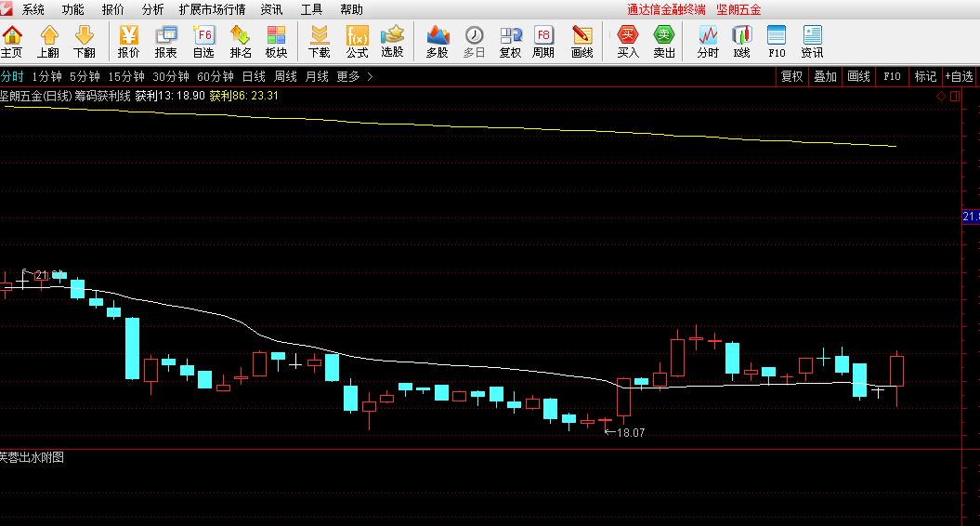This screenshot has width=980, height=526.
Task: Open the 选股 stock picker icon
Action: coord(393,42)
